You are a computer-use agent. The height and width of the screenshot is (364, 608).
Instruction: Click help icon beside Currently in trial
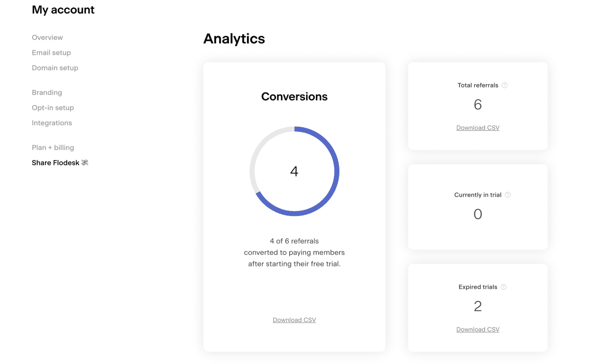pos(508,195)
